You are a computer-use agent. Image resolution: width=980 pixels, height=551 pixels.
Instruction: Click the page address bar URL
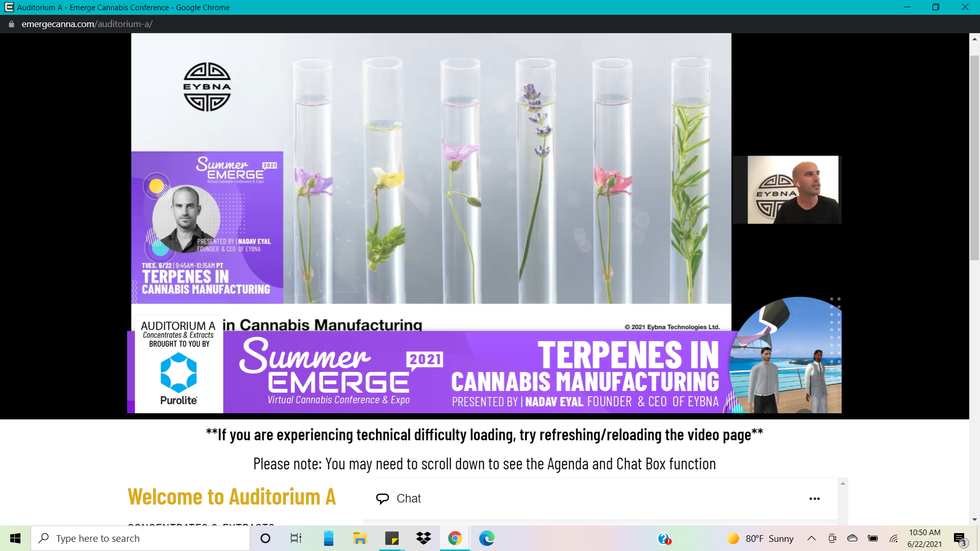coord(87,24)
